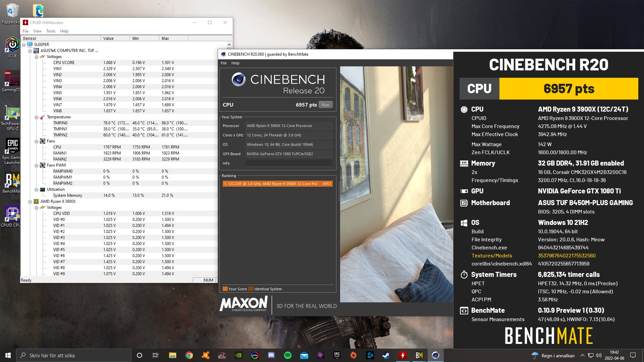This screenshot has height=362, width=644.
Task: Open the Microsoft Edge desktop shortcut
Action: point(38,10)
